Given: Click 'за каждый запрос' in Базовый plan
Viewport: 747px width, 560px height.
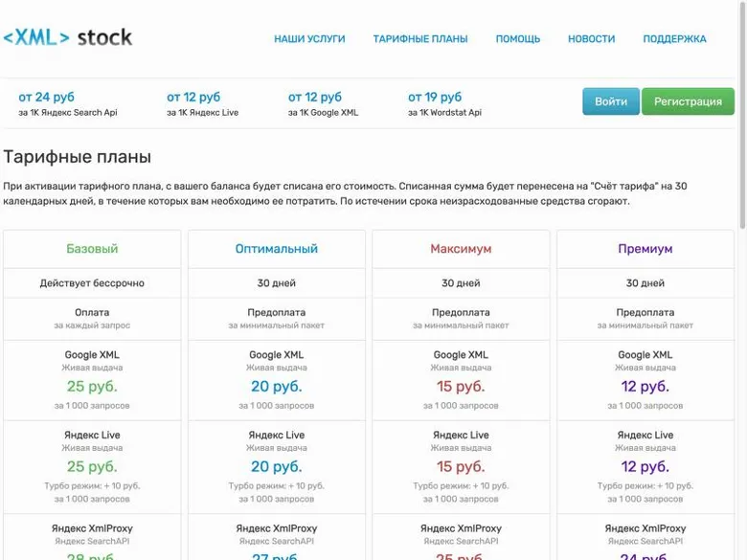Looking at the screenshot, I should coord(92,325).
